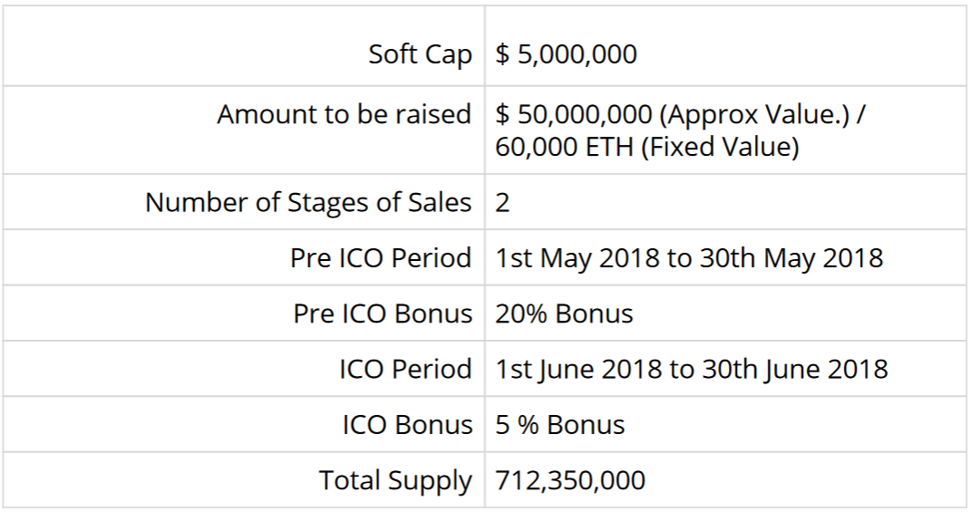Select the 20% Bonus value
The width and height of the screenshot is (980, 521).
tap(564, 314)
